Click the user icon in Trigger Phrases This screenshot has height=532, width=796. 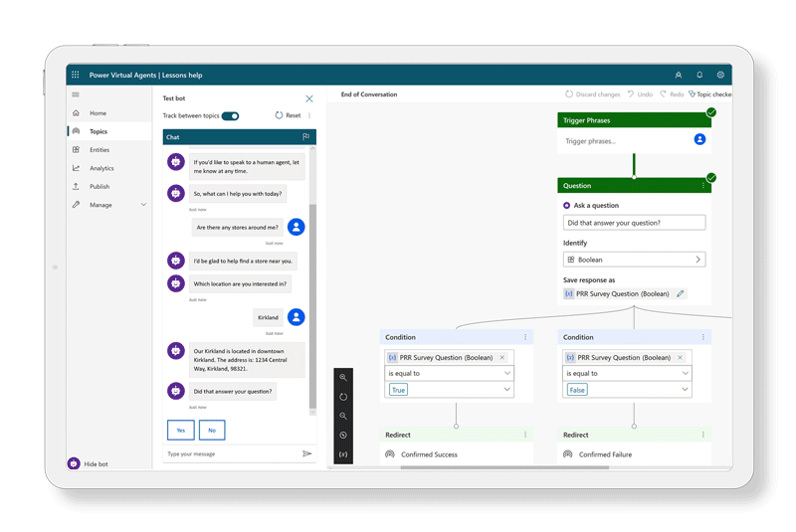[699, 139]
